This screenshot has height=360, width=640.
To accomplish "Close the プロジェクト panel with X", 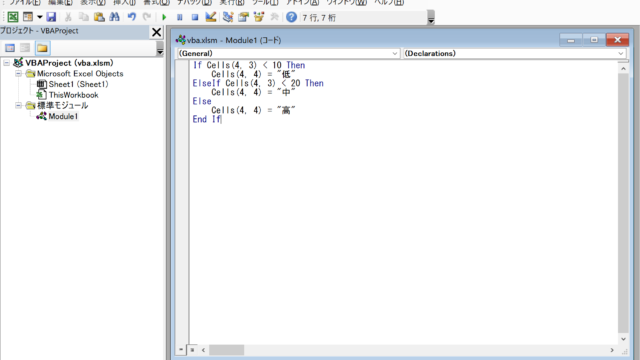I will pos(156,32).
